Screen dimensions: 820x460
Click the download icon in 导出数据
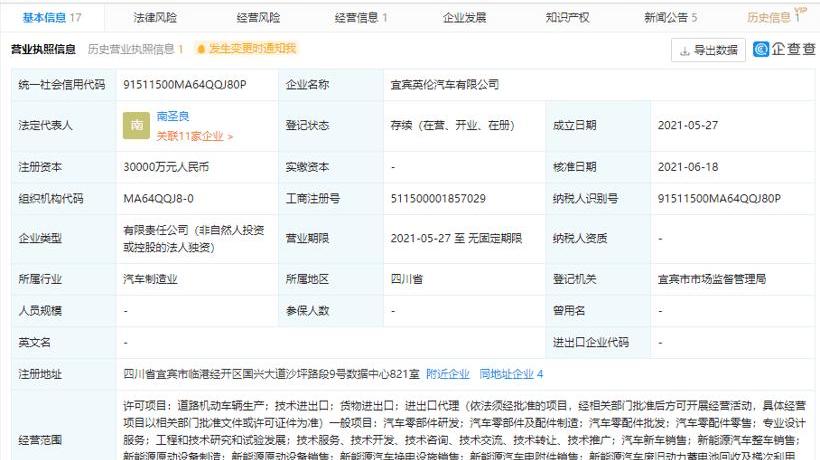coord(686,50)
